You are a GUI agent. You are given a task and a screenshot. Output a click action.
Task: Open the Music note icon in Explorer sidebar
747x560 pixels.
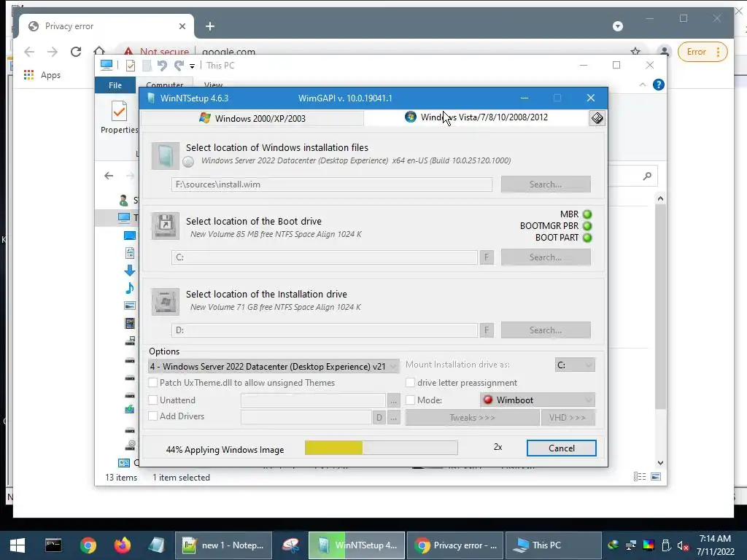click(x=130, y=288)
